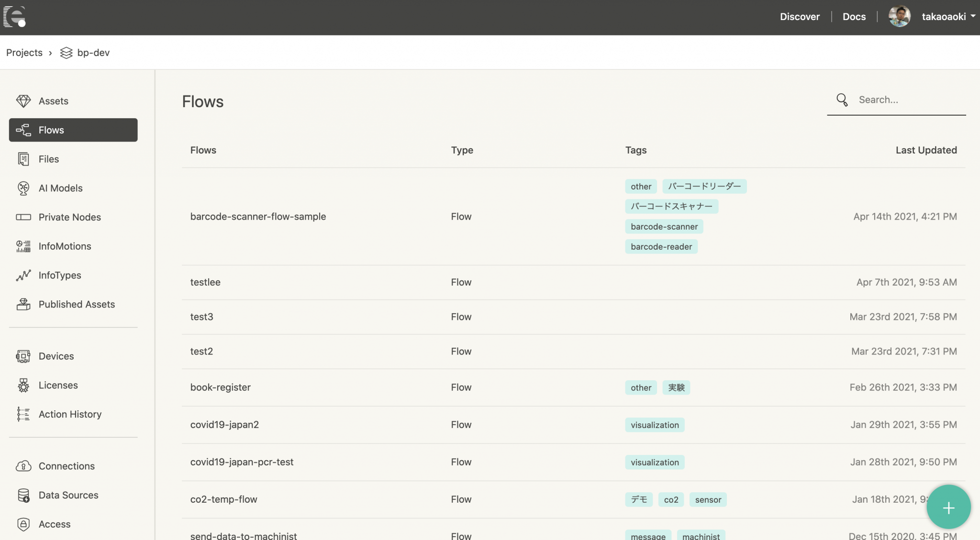This screenshot has height=540, width=980.
Task: Click the Private Nodes icon
Action: tap(23, 217)
